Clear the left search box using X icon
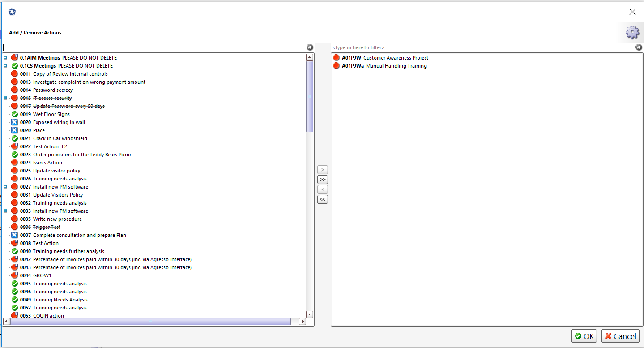The image size is (644, 348). click(x=310, y=47)
